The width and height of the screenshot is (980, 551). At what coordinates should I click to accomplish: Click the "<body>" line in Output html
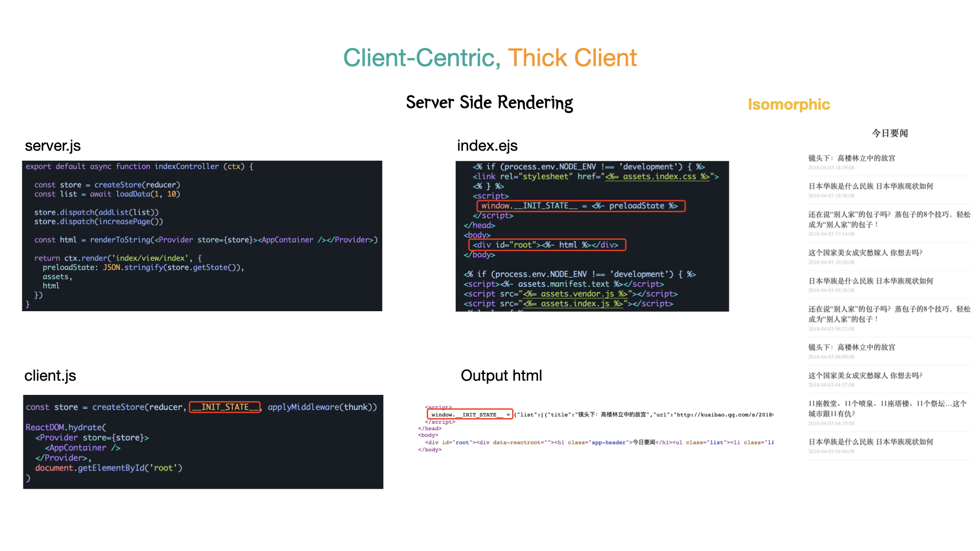pyautogui.click(x=428, y=435)
